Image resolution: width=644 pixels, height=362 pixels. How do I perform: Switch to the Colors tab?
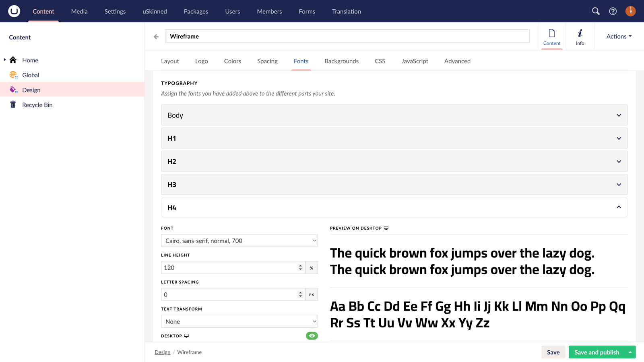[232, 61]
